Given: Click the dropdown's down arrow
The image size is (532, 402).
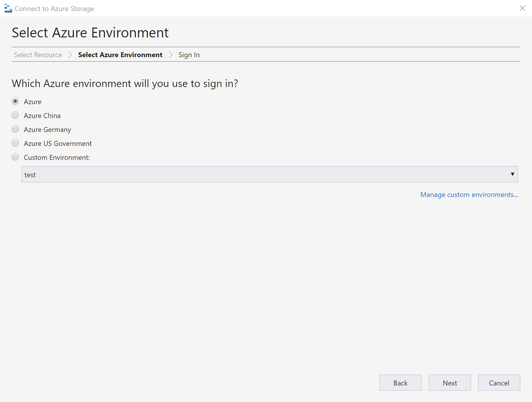Looking at the screenshot, I should [512, 174].
